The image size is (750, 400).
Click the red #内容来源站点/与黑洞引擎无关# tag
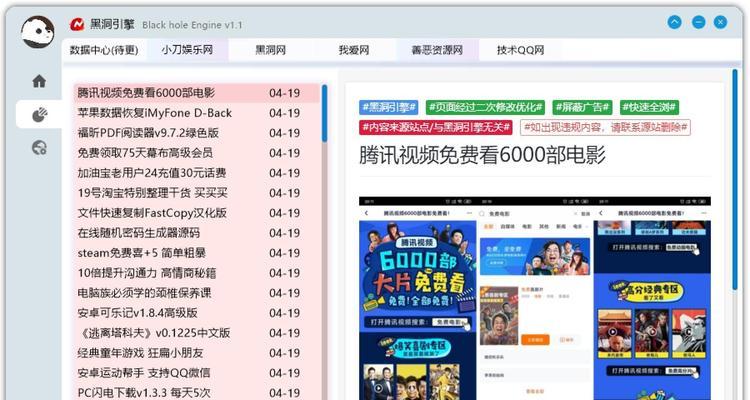click(x=436, y=127)
